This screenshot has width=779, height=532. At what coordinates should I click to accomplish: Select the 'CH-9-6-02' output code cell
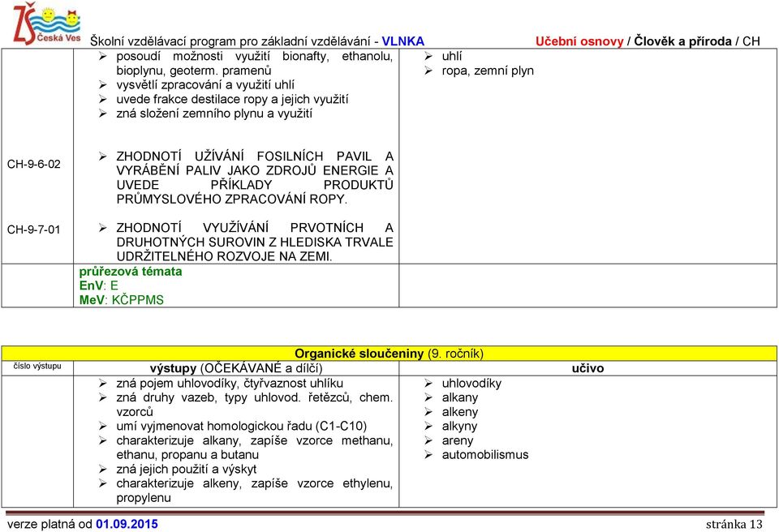click(x=34, y=164)
